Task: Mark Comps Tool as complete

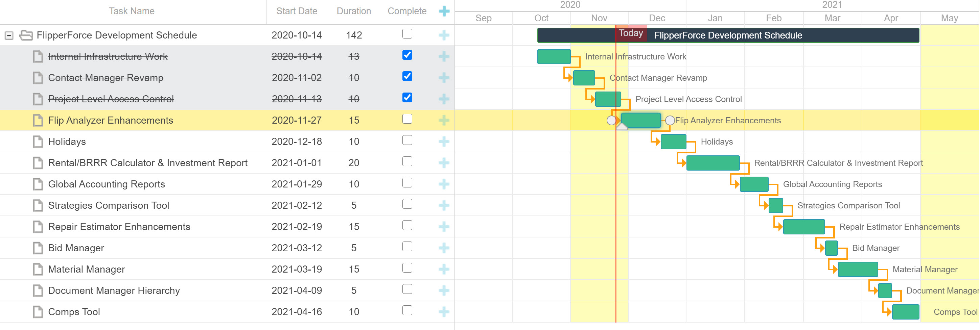Action: [407, 311]
